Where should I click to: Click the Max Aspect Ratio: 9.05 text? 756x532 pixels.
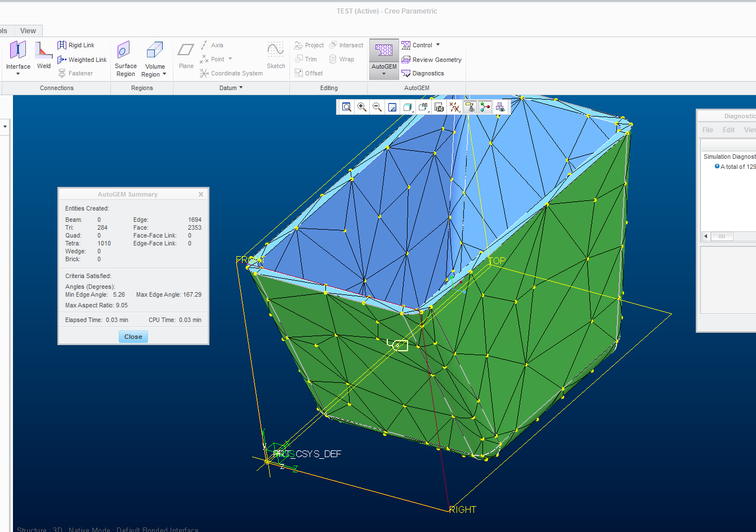tap(96, 305)
